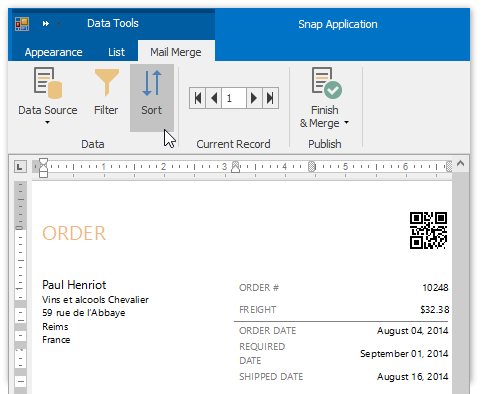Go to previous record

coord(214,98)
